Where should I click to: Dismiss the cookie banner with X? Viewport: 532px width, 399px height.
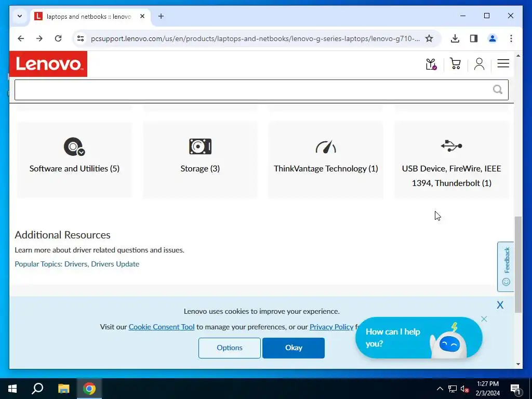click(x=500, y=304)
